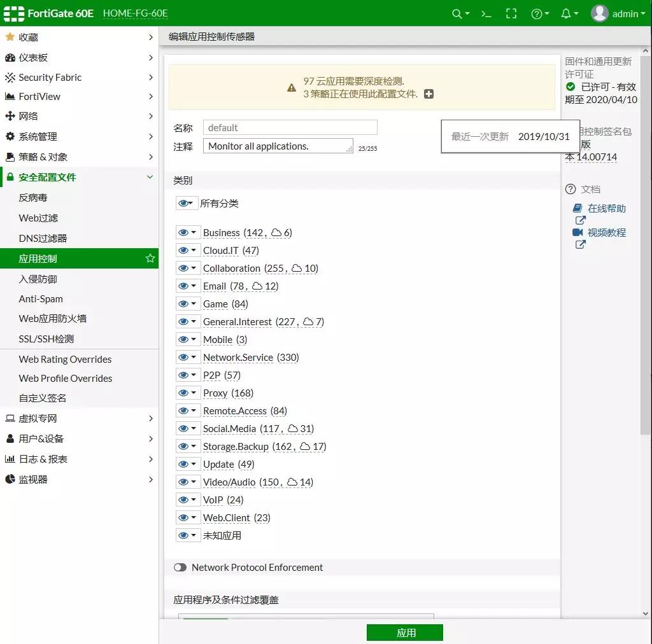652x644 pixels.
Task: Open action dropdown arrow for Collaboration
Action: [x=194, y=268]
